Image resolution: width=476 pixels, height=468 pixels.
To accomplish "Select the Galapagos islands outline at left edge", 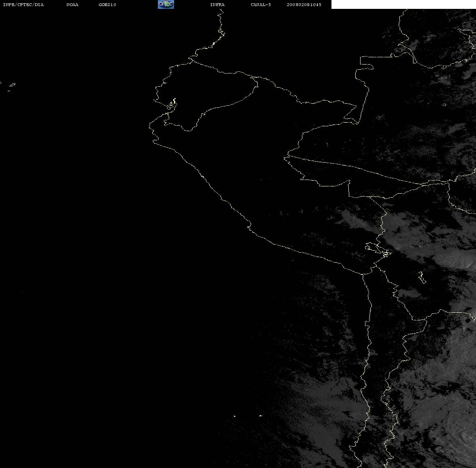I will click(x=8, y=86).
